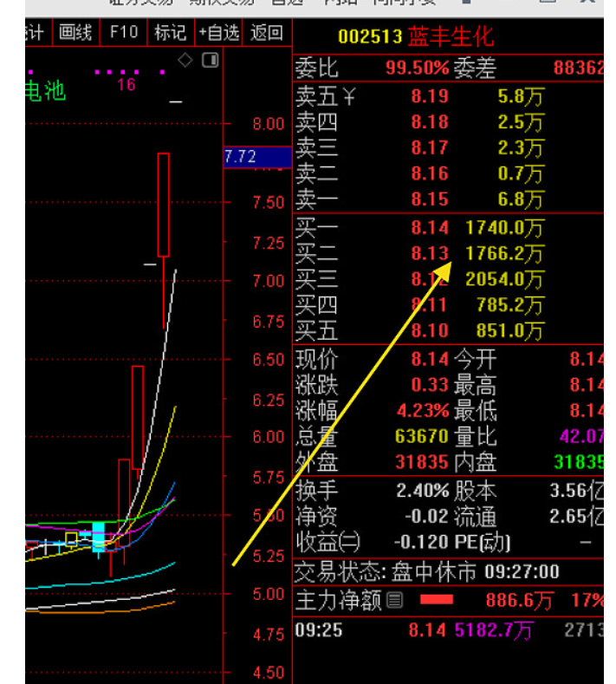Click the 净资 value -0.02
This screenshot has width=616, height=684.
[x=426, y=517]
